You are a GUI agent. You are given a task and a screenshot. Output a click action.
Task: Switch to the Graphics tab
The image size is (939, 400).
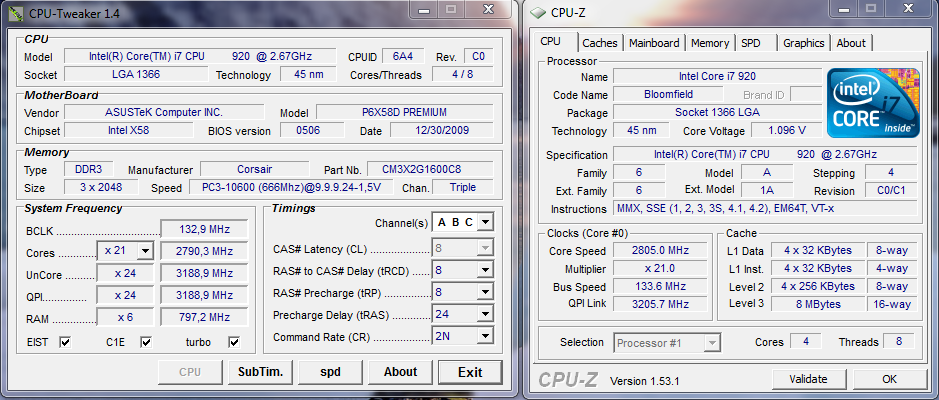click(x=804, y=43)
